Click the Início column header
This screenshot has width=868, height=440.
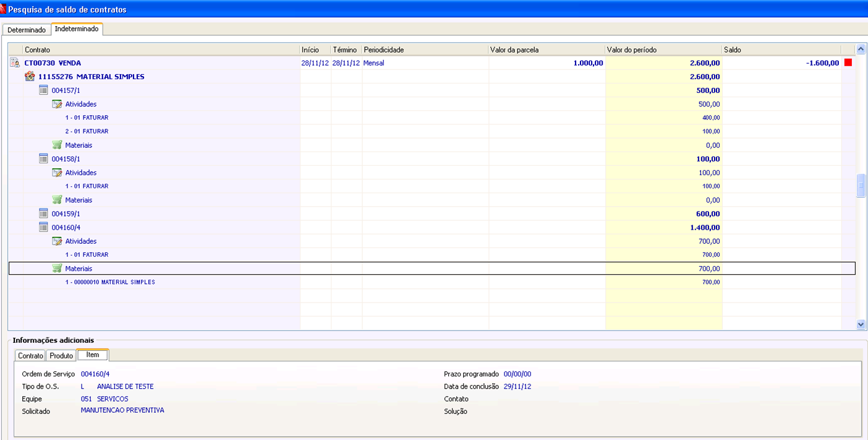click(x=315, y=50)
